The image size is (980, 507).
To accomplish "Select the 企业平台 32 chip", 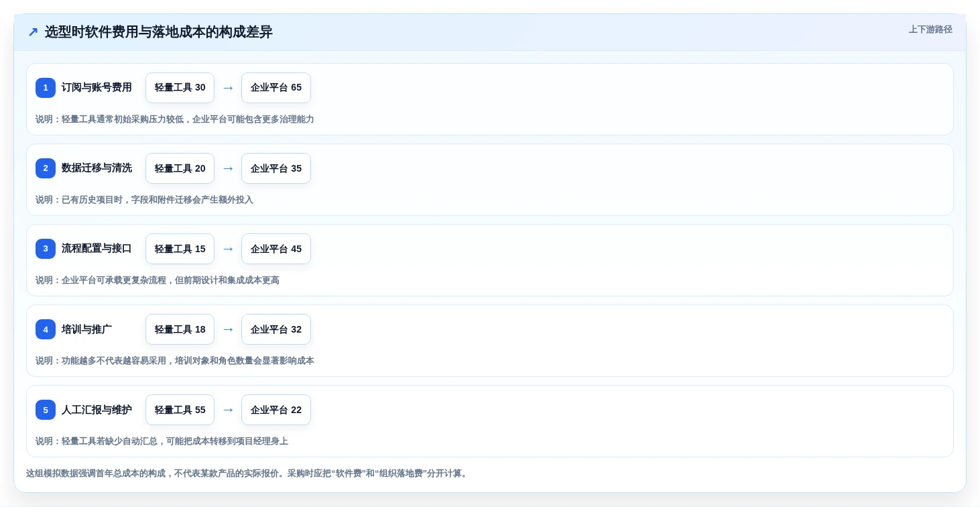I will [276, 329].
